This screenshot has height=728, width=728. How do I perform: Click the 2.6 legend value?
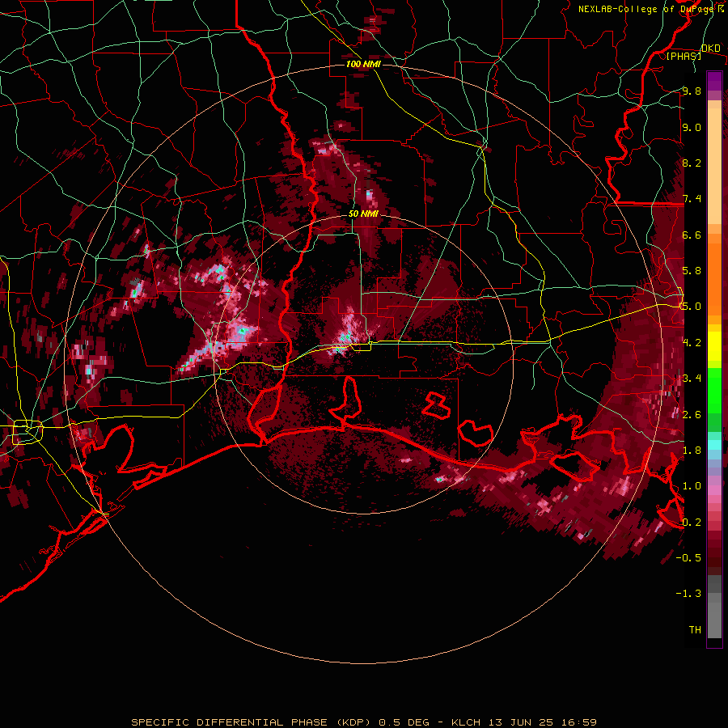click(x=692, y=415)
